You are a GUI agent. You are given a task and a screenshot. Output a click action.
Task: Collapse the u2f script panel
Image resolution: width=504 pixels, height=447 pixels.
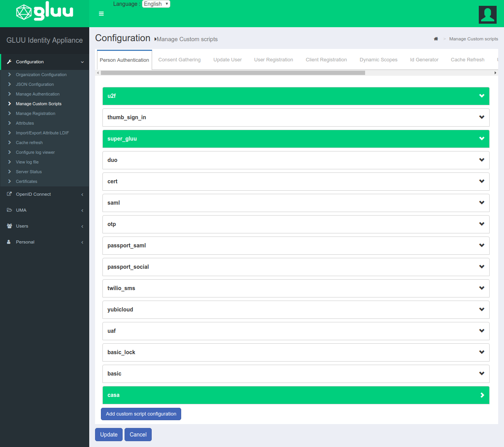(482, 96)
